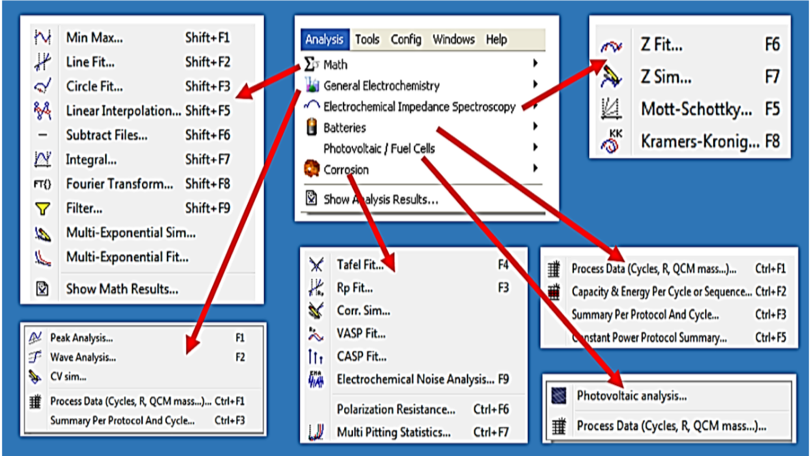
Task: Click the Multi Pitting Statistics icon
Action: (316, 432)
